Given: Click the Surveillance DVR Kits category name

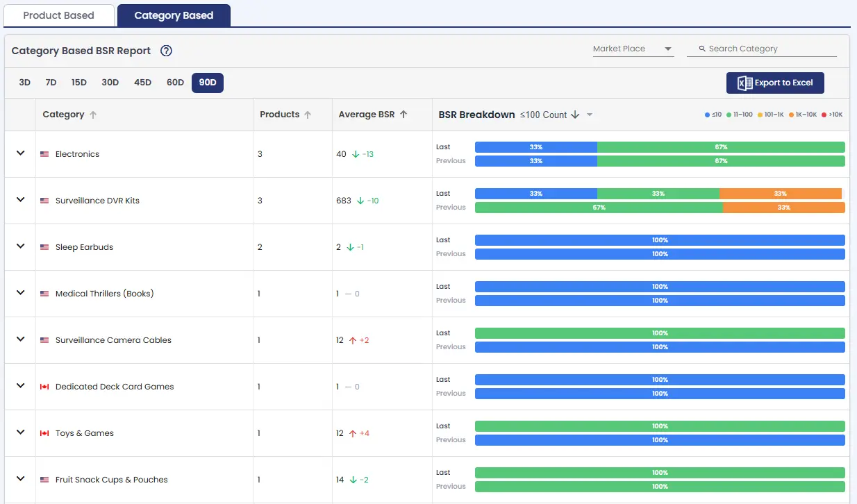Looking at the screenshot, I should (97, 201).
